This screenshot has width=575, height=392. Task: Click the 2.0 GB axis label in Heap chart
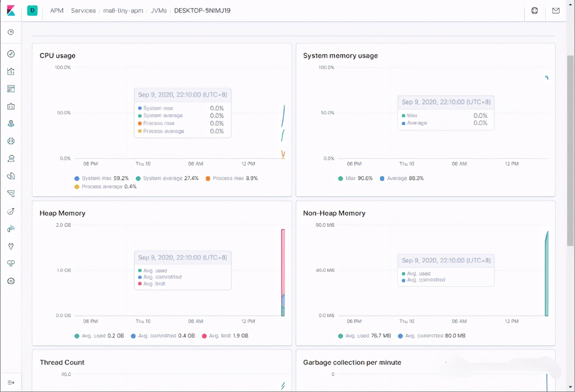(x=63, y=225)
